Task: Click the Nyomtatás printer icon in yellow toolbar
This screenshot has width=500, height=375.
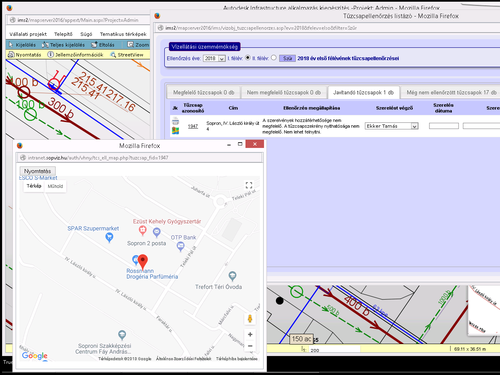Action: 11,55
